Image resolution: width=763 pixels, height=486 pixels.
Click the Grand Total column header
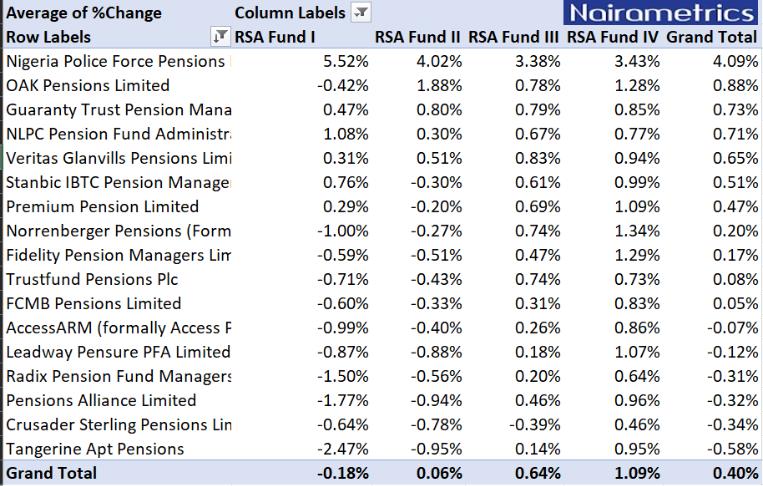coord(711,37)
